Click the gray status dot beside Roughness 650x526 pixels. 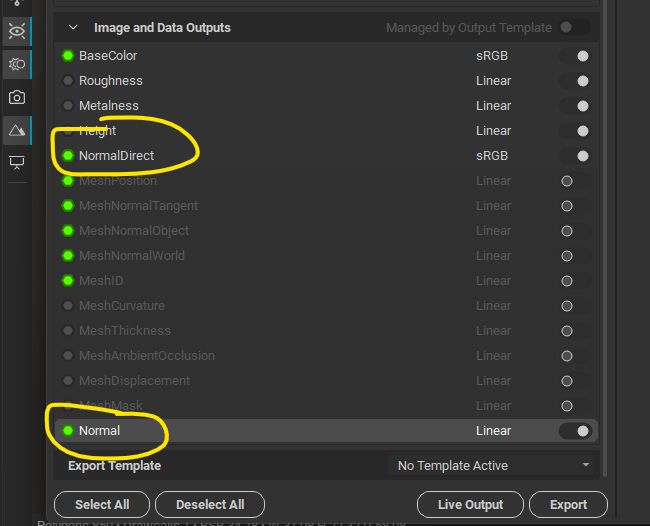pos(68,81)
